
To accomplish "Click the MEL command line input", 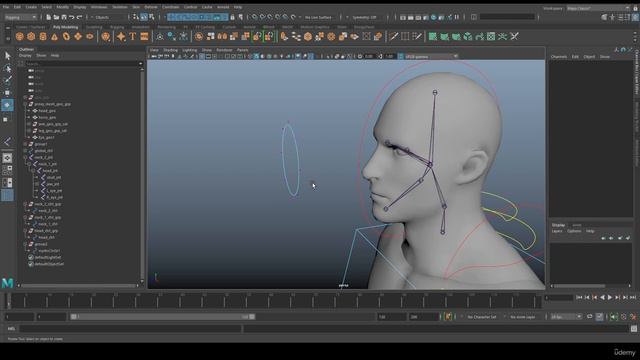I will pyautogui.click(x=130, y=329).
